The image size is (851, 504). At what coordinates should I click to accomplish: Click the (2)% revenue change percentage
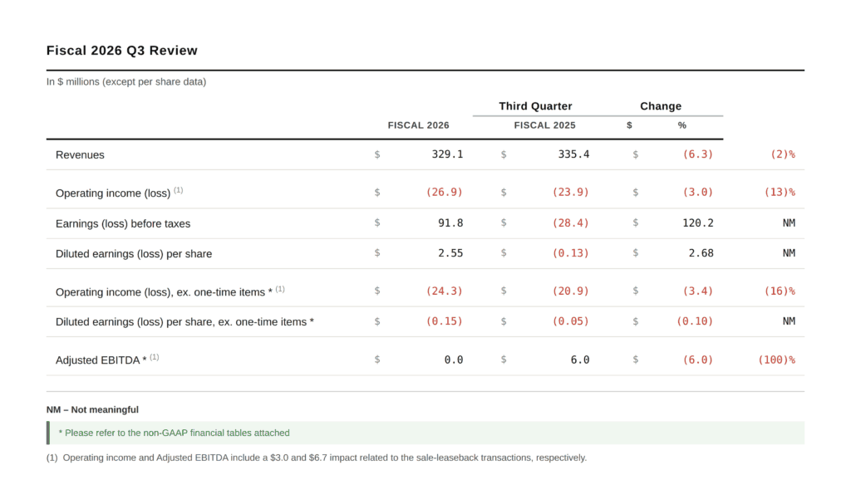coord(779,154)
